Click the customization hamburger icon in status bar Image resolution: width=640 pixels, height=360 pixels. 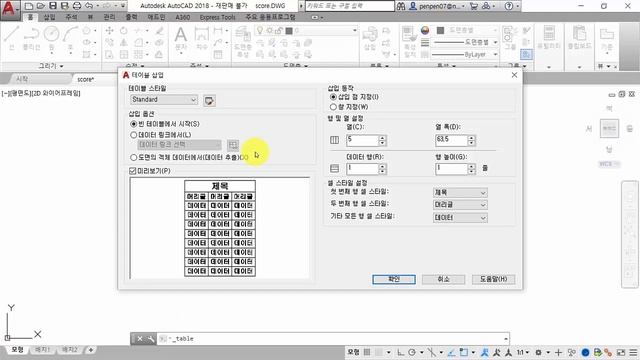click(x=633, y=352)
